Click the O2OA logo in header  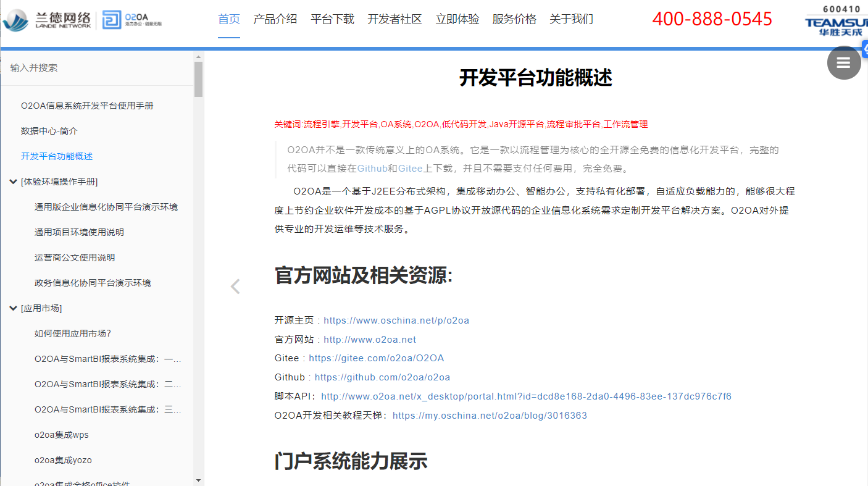point(131,20)
